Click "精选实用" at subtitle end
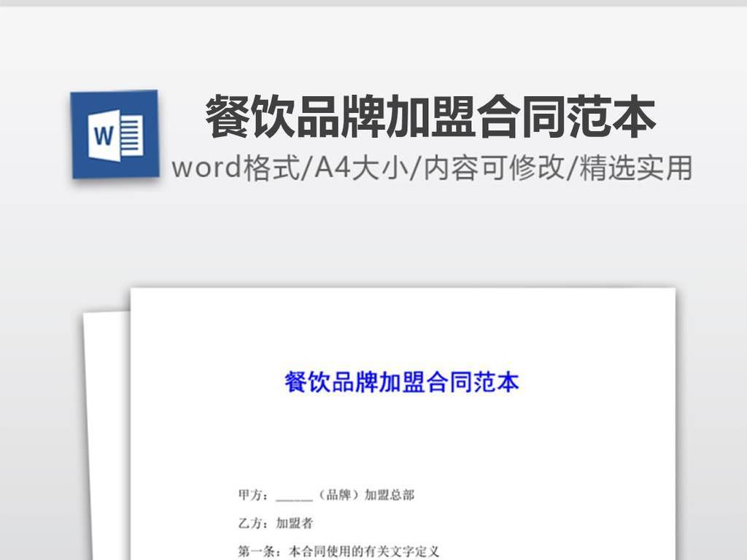Screen dimensions: 747x560 [635, 168]
